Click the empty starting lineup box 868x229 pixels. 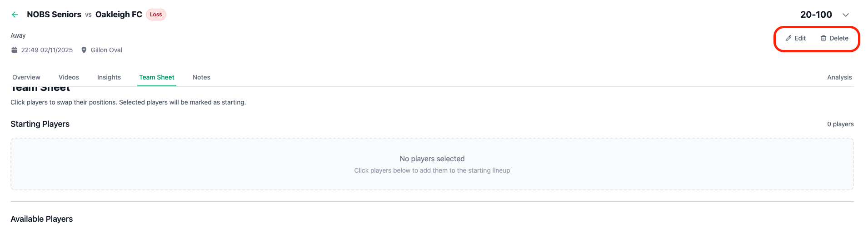432,164
